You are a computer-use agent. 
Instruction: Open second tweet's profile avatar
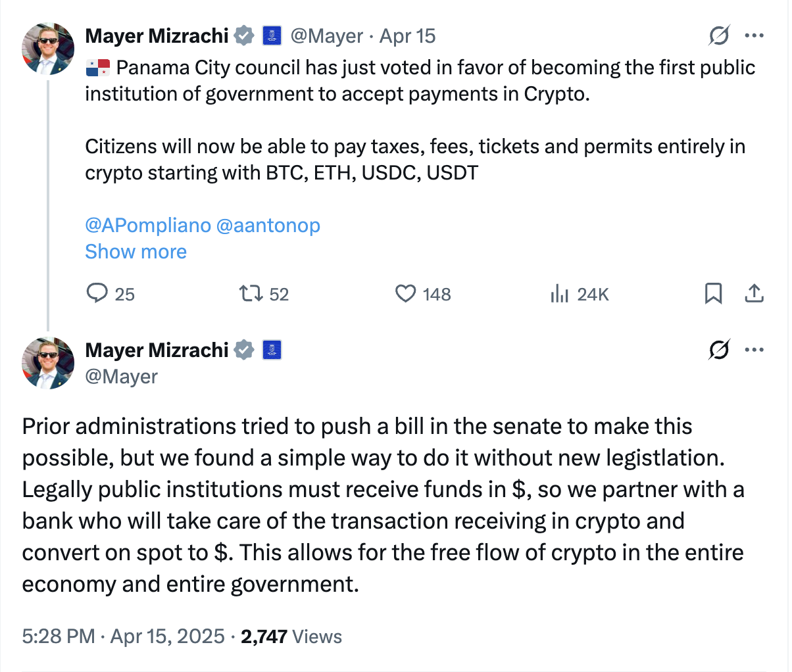48,363
